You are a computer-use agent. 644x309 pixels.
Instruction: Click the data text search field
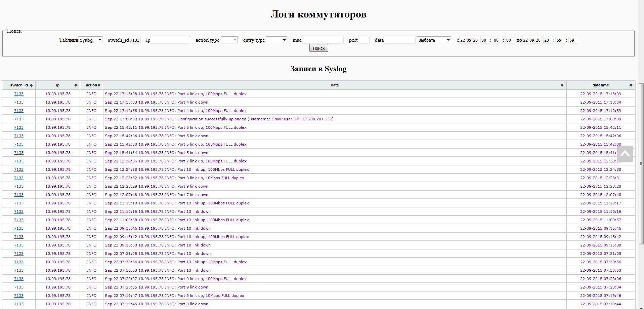[399, 40]
